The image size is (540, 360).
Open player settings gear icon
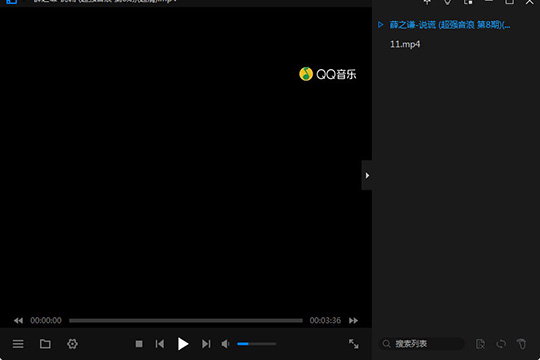coord(72,344)
